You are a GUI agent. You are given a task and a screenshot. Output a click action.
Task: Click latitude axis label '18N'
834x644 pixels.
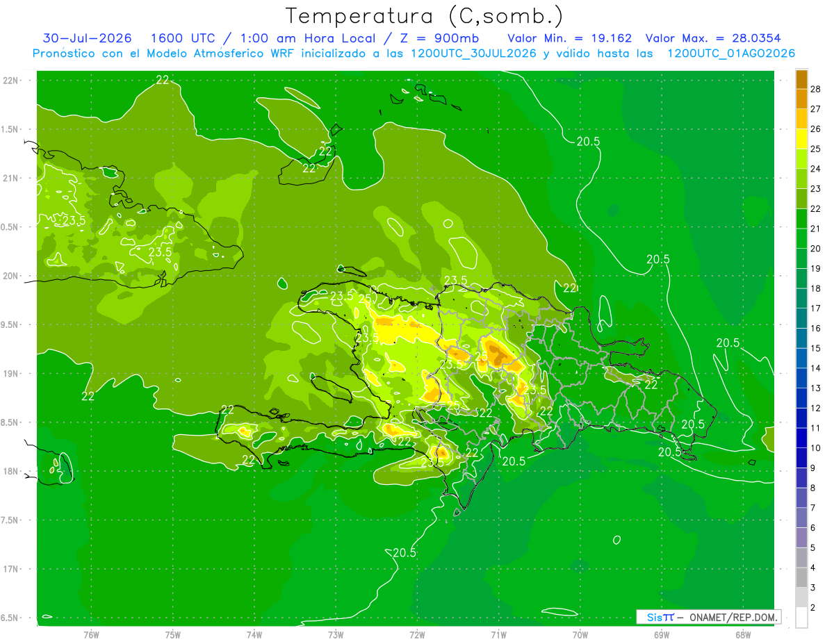[x=10, y=472]
